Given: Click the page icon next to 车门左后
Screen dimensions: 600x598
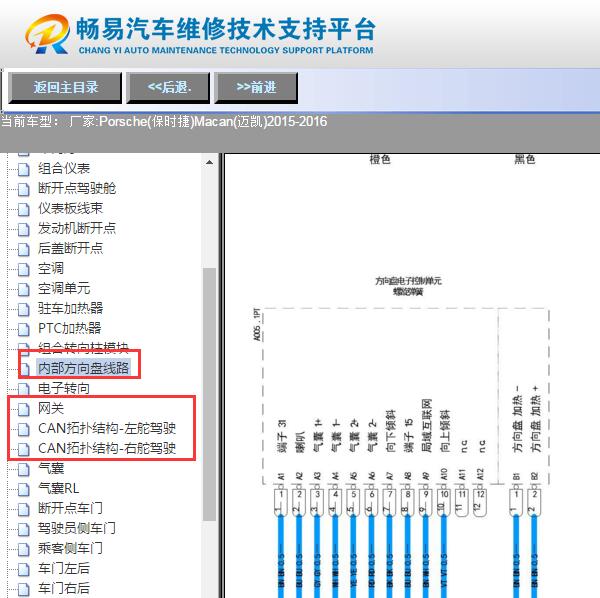Looking at the screenshot, I should click(24, 569).
